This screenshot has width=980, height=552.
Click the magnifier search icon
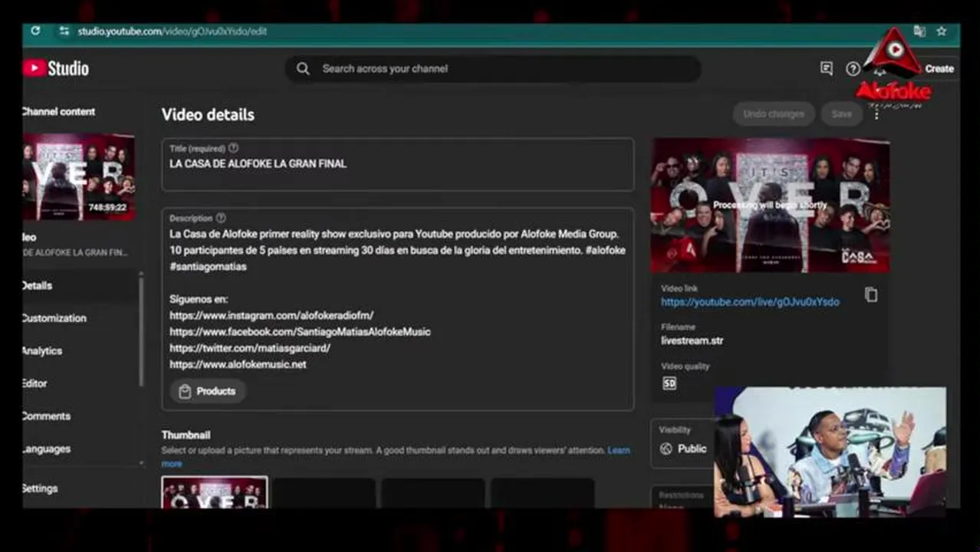pos(303,69)
